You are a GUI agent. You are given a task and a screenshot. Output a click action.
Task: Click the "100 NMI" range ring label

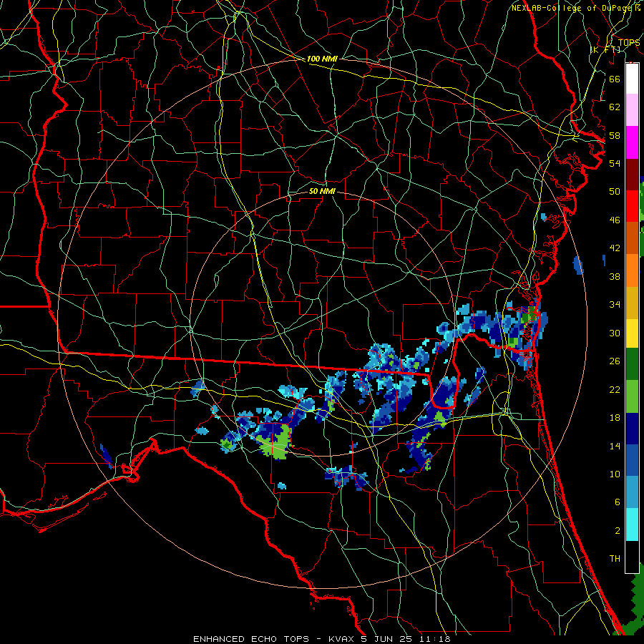[x=322, y=59]
